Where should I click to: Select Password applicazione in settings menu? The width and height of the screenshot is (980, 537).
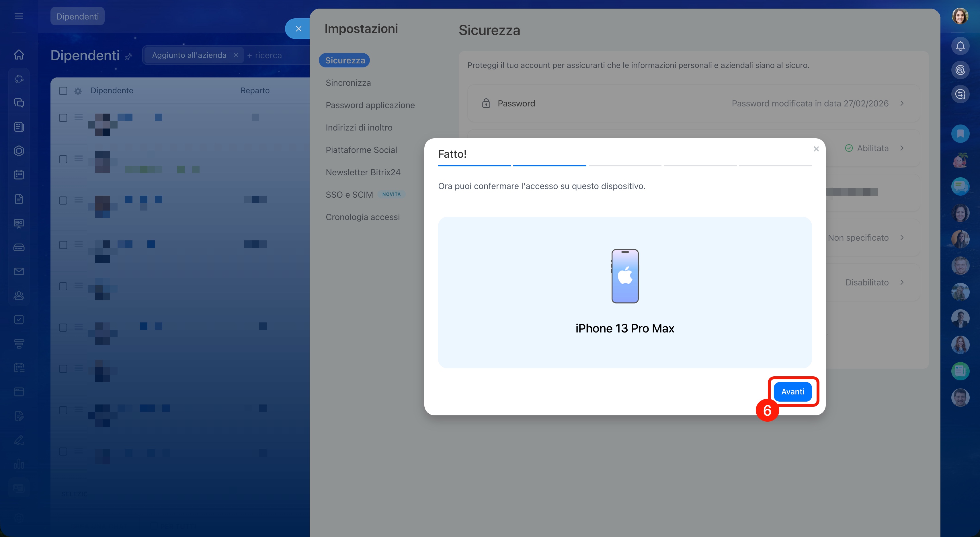370,105
